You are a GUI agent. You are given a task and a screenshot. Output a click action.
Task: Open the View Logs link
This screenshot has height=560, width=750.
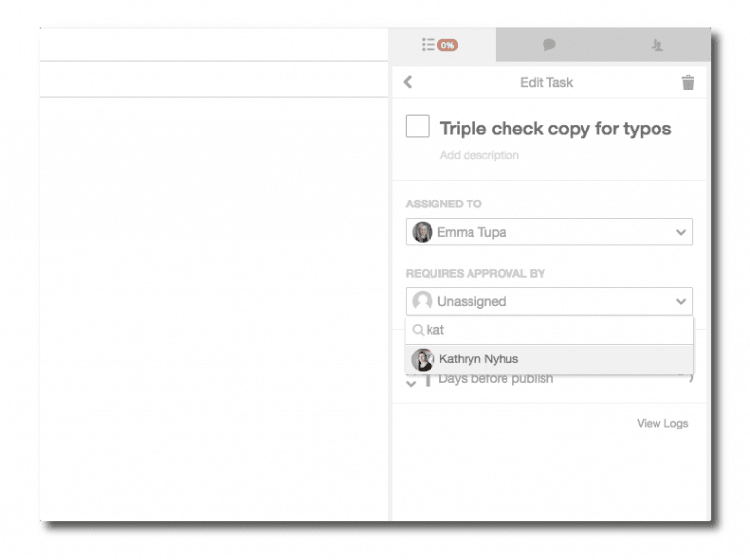click(661, 423)
